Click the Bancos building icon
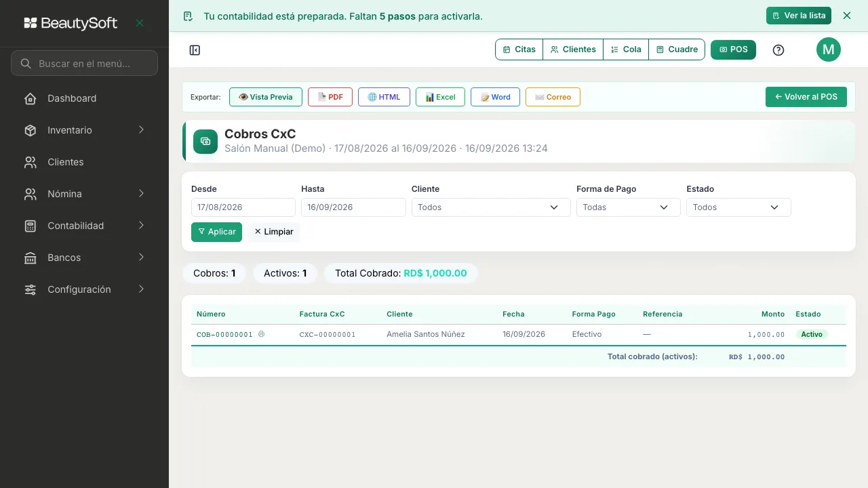This screenshot has height=488, width=868. [31, 258]
